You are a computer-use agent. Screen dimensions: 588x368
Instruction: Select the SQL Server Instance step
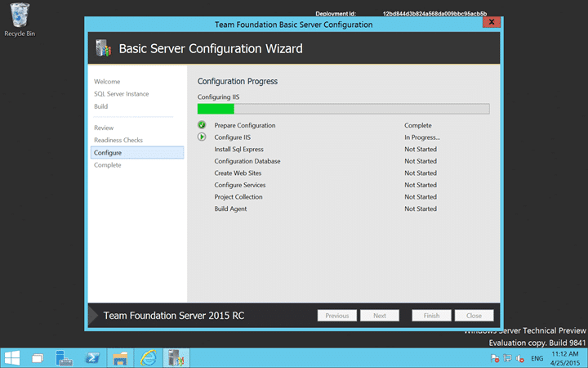click(x=121, y=94)
